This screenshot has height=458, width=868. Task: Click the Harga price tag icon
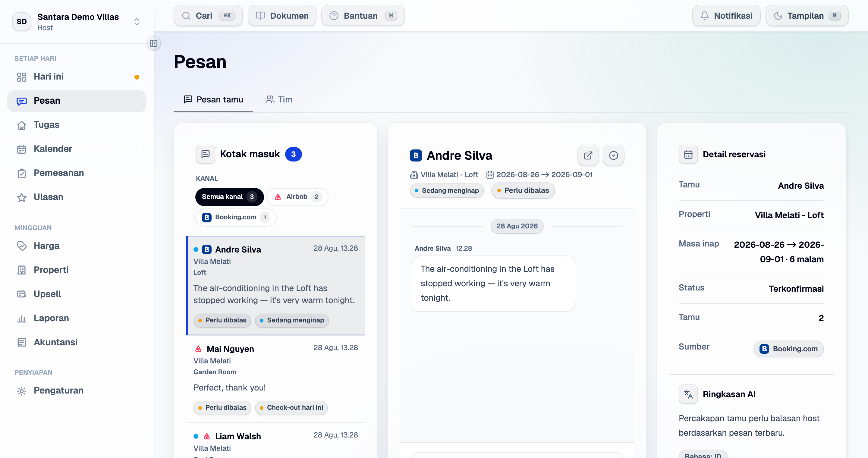coord(22,246)
